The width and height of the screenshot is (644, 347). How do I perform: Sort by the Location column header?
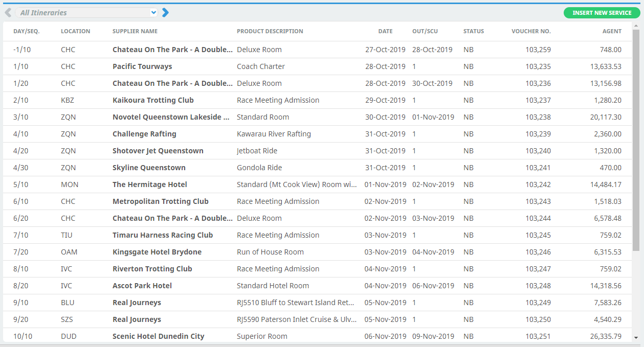click(x=76, y=31)
